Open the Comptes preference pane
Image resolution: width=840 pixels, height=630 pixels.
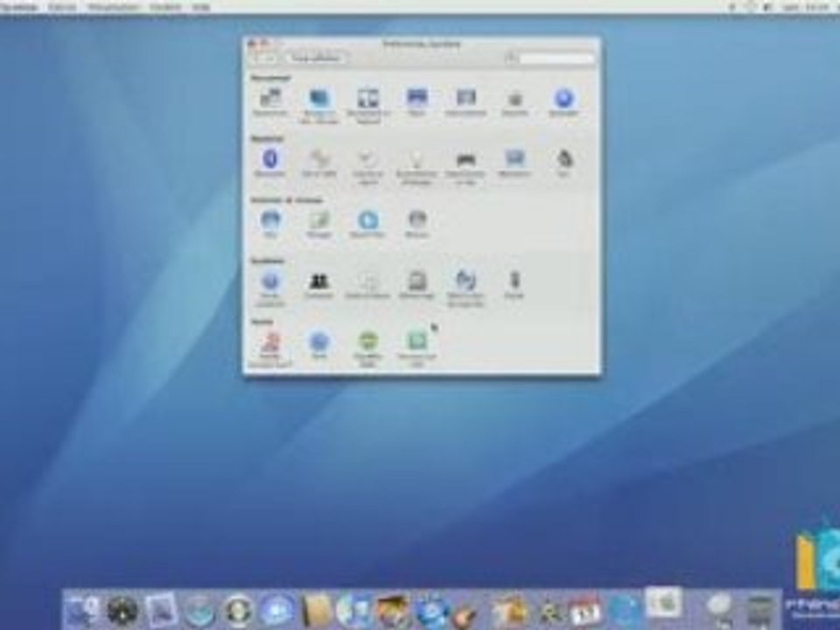318,284
